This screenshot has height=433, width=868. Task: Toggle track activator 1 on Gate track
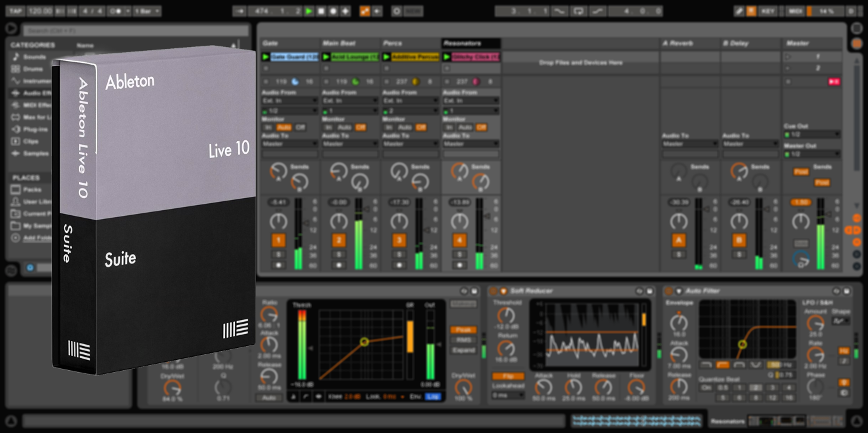[x=278, y=240]
